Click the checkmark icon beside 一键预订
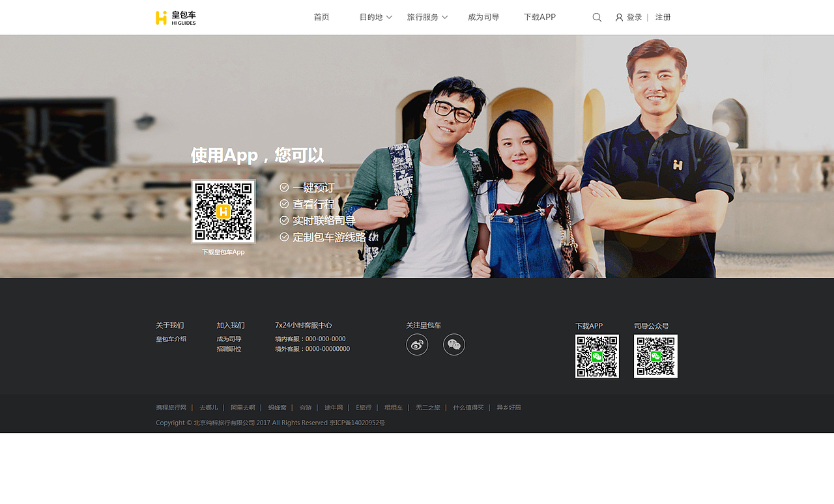The height and width of the screenshot is (504, 834). point(284,187)
